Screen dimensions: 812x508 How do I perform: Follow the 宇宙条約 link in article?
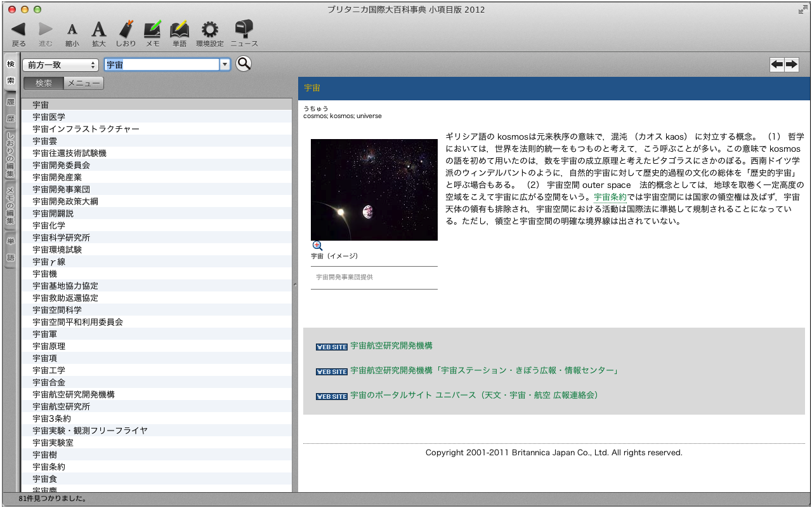click(610, 197)
